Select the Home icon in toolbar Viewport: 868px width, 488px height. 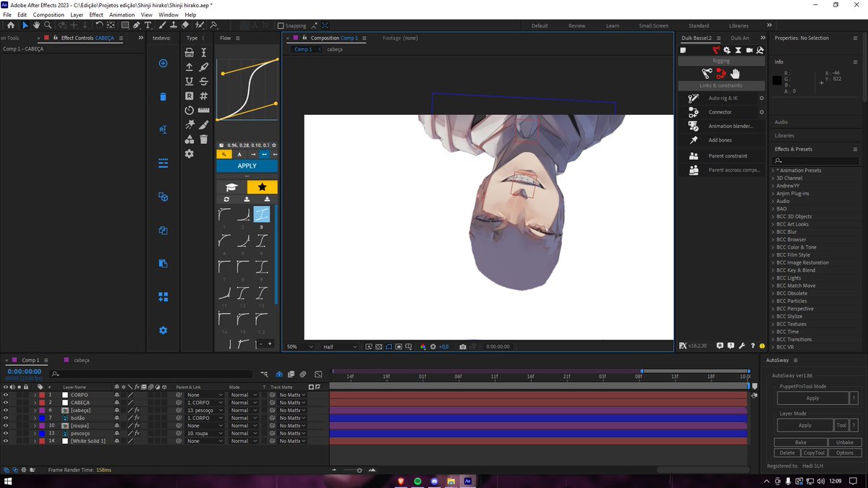(x=10, y=25)
